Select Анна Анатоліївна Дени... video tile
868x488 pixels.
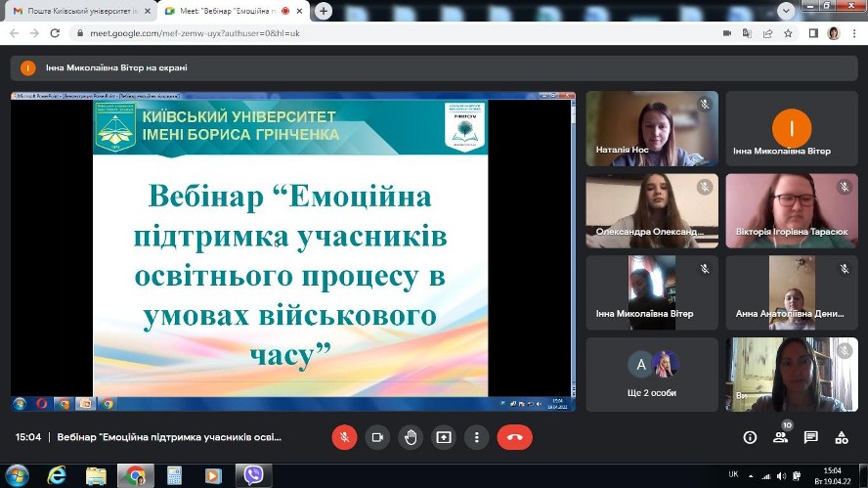coord(792,292)
